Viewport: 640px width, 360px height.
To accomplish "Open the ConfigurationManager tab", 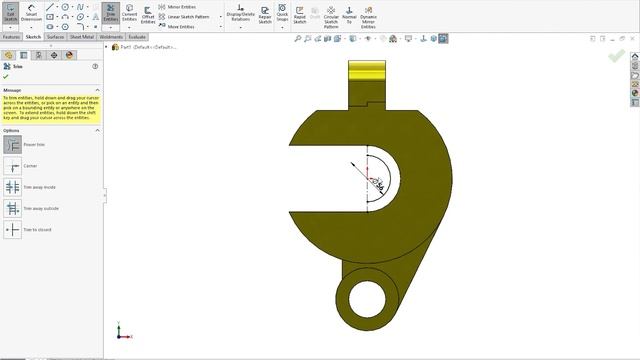I will coord(39,55).
